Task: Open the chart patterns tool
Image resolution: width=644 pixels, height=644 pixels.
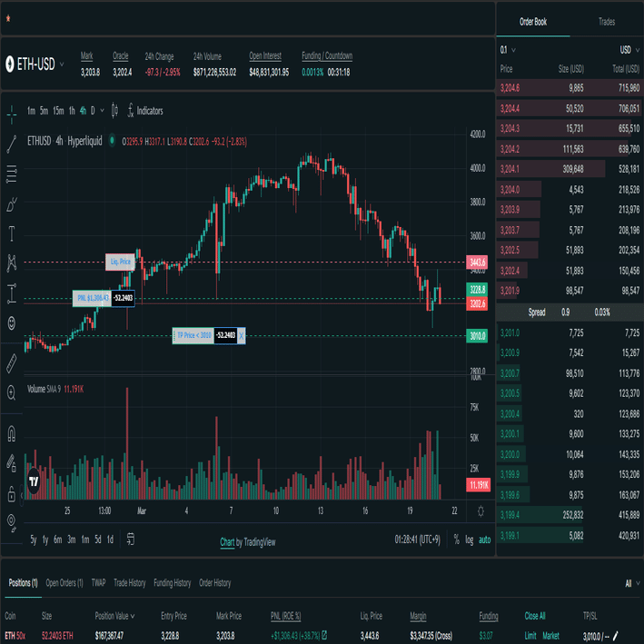Action: (x=12, y=263)
